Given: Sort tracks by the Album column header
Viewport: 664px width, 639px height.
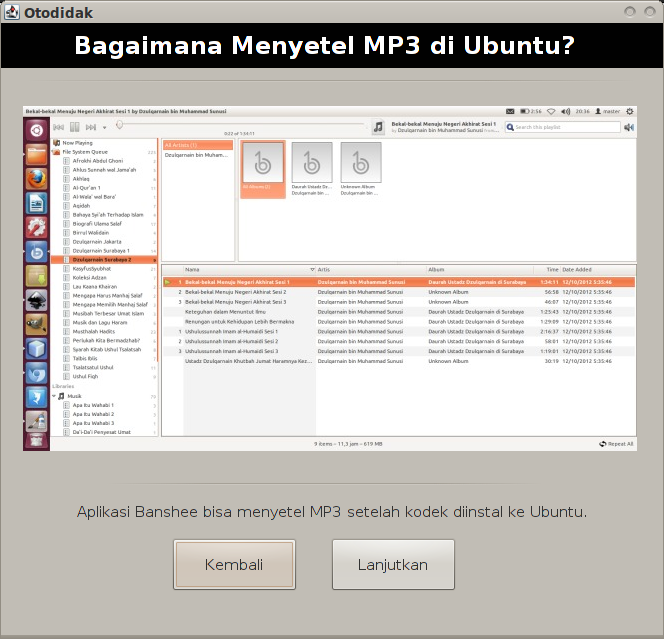Looking at the screenshot, I should coord(480,269).
